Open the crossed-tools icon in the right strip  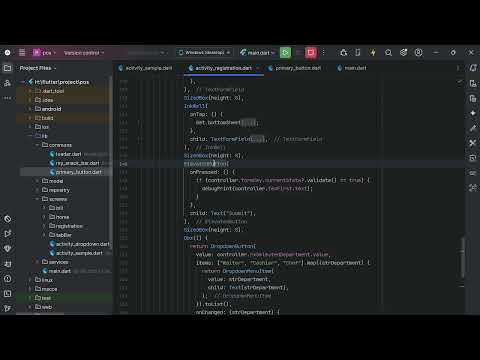473,143
